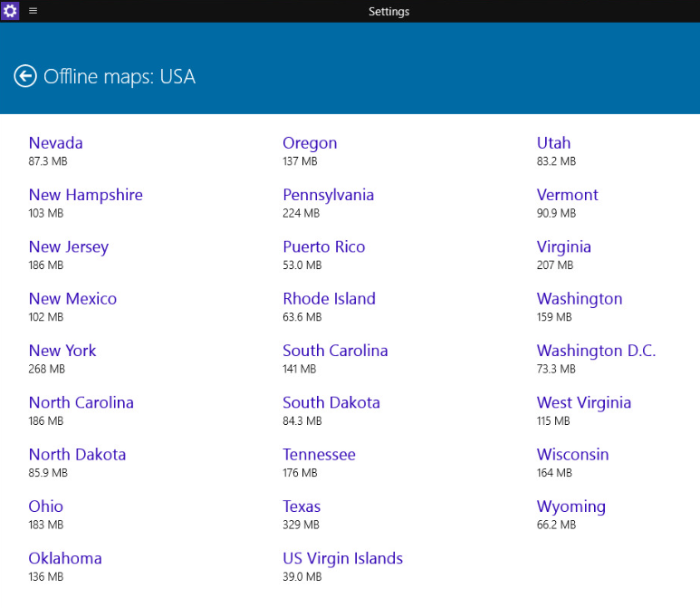The height and width of the screenshot is (608, 700).
Task: Open the Wyoming map entry
Action: pyautogui.click(x=571, y=507)
